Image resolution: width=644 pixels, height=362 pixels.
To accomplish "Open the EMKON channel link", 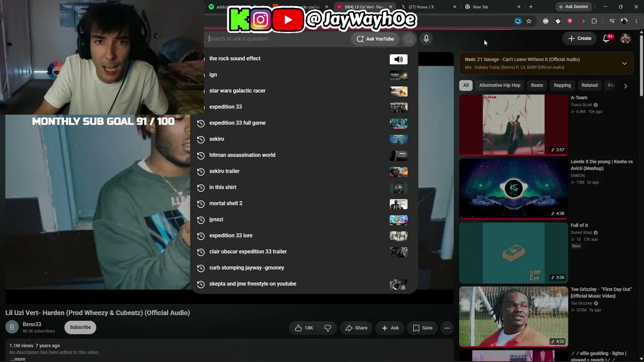I will [578, 175].
